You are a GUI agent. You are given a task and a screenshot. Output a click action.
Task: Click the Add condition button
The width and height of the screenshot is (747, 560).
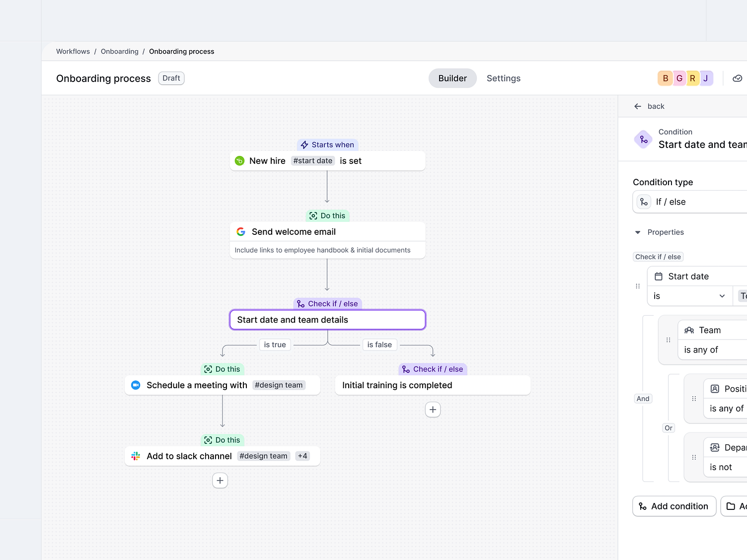point(674,506)
